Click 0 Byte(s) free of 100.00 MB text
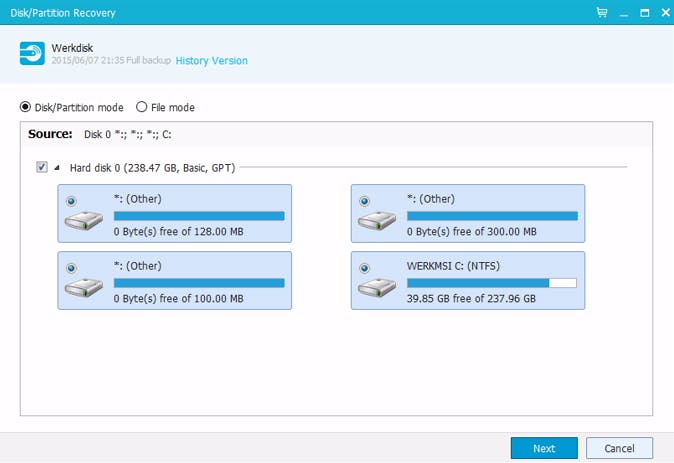 click(x=178, y=298)
